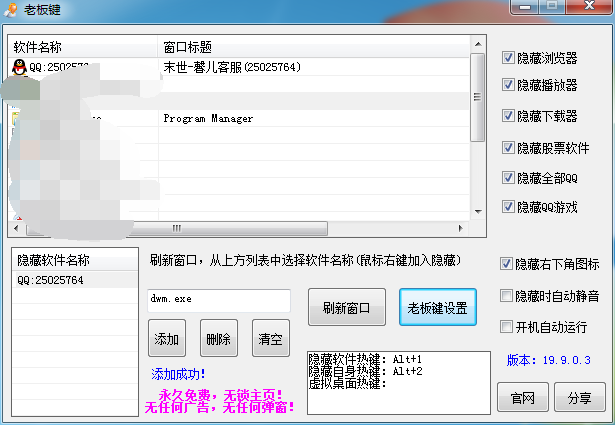Sort by 软件名称 column header
The width and height of the screenshot is (615, 425).
click(x=83, y=47)
